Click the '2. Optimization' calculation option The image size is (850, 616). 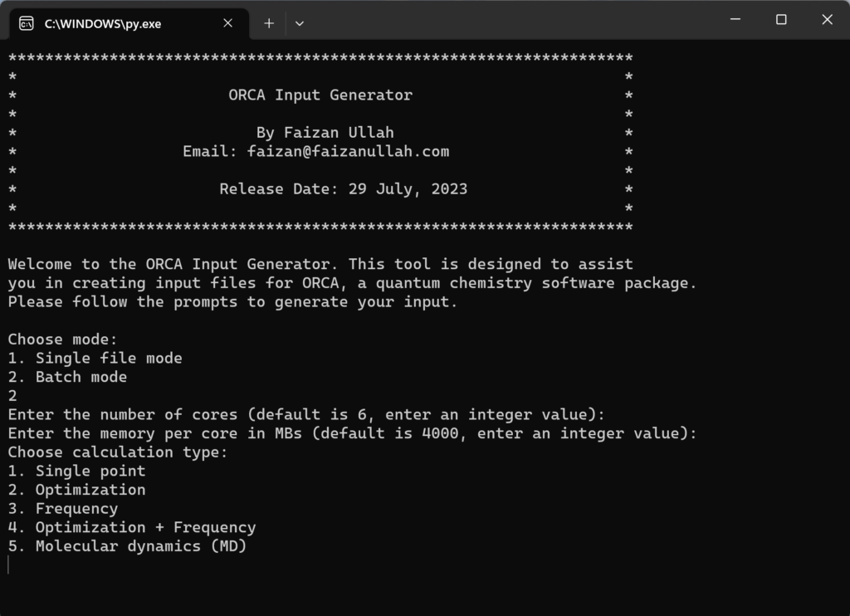(76, 490)
